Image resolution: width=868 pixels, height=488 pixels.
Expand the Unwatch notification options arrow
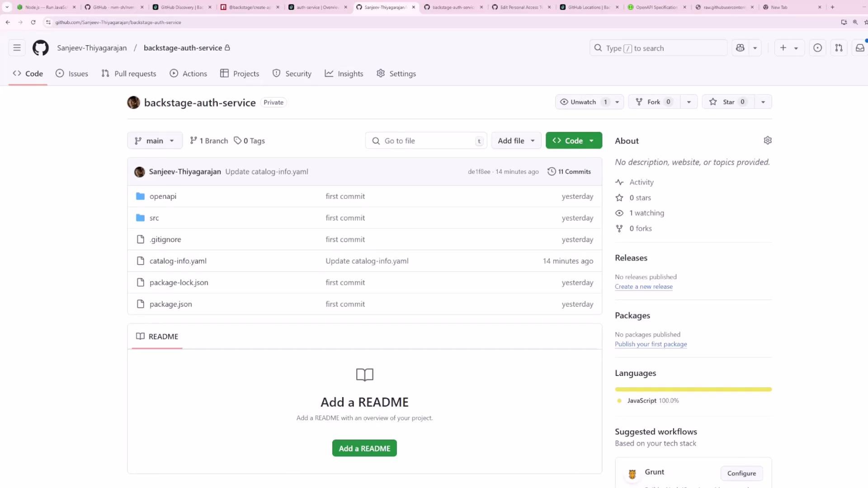617,102
